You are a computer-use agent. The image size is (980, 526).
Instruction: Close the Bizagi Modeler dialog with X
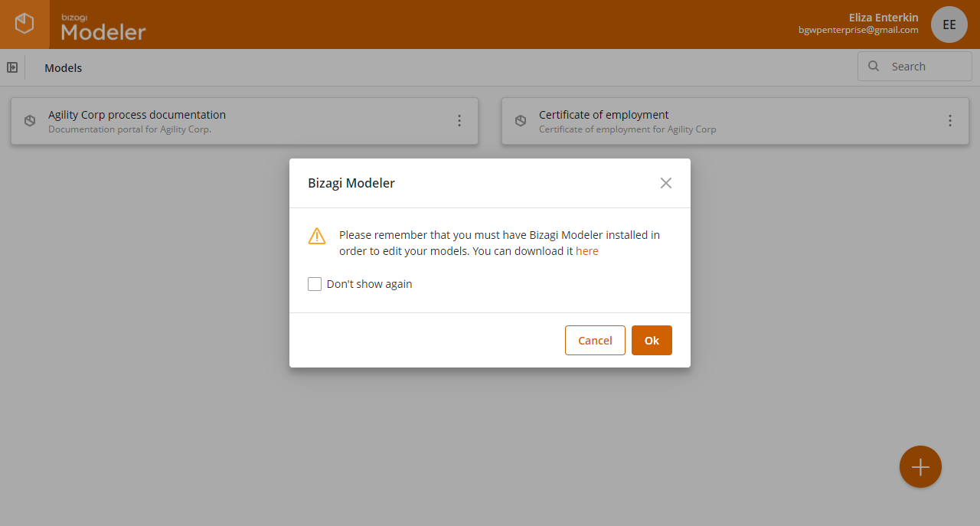click(666, 183)
